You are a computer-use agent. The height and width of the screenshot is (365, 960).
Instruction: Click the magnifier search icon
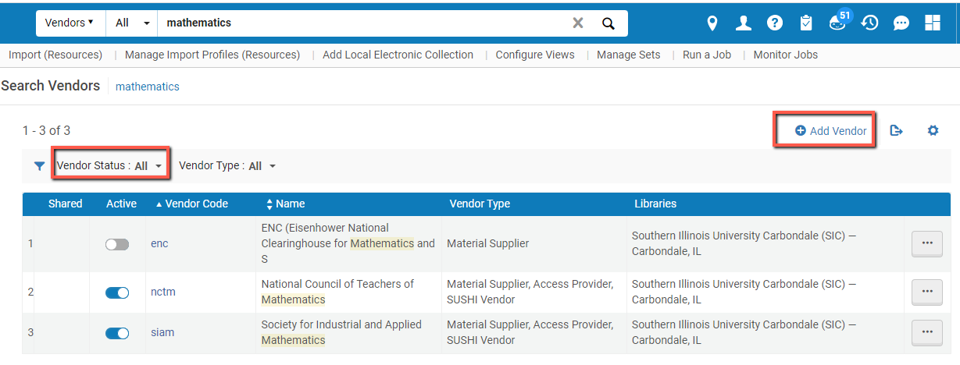[x=607, y=23]
